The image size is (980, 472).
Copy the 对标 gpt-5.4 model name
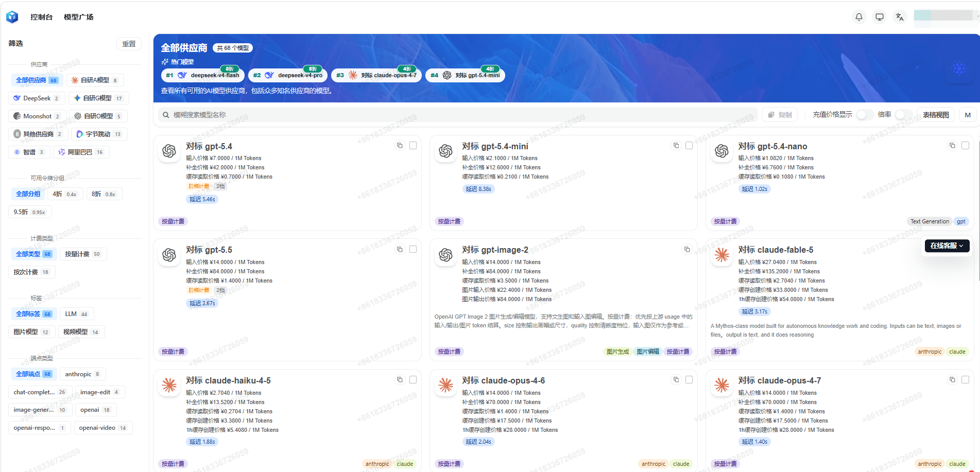coord(400,146)
